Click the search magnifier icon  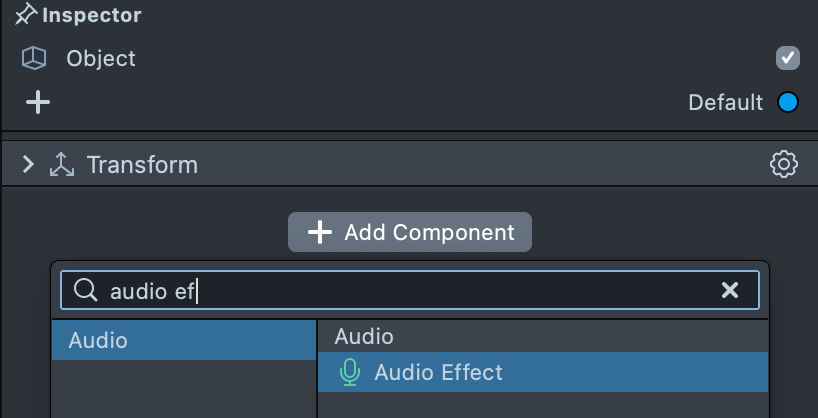tap(87, 290)
